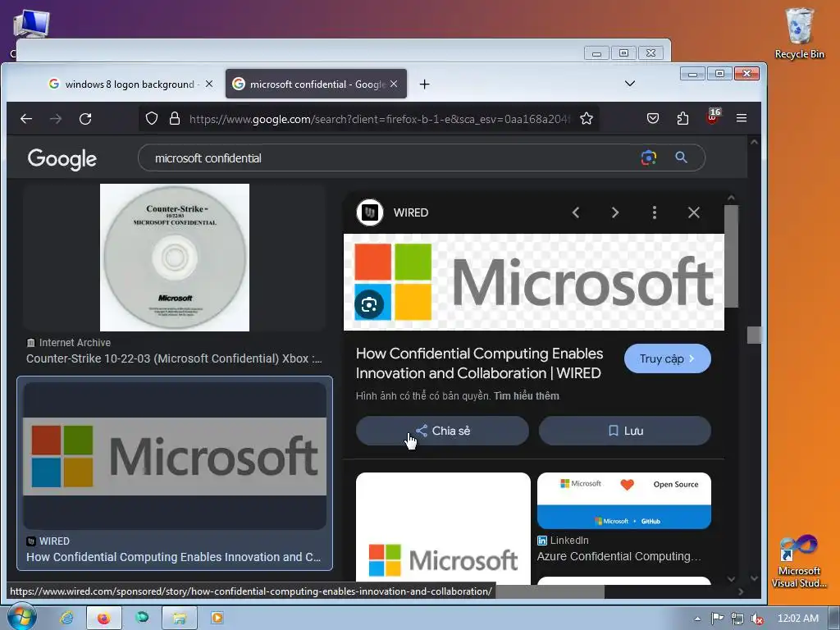
Task: Click the Azure Confidential Computing caption
Action: (619, 556)
